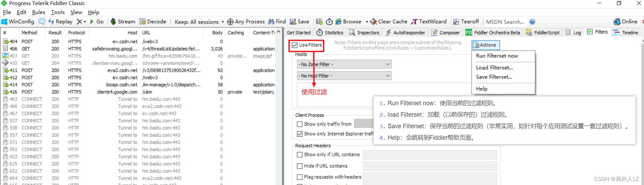Open the Edit menu
The width and height of the screenshot is (644, 185).
pos(21,12)
